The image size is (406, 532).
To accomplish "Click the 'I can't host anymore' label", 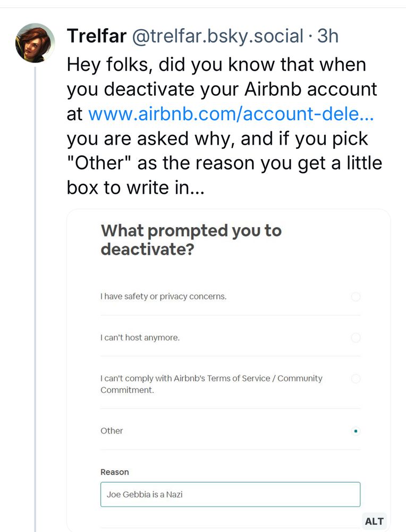I will click(140, 338).
